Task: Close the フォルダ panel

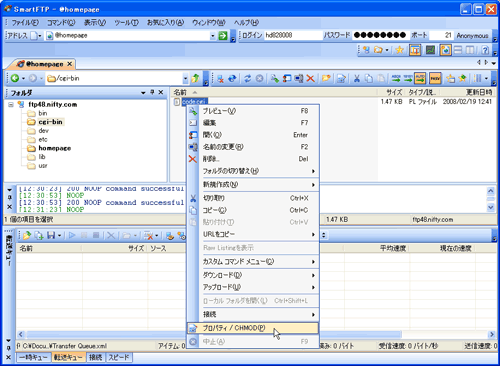Action: coord(161,92)
